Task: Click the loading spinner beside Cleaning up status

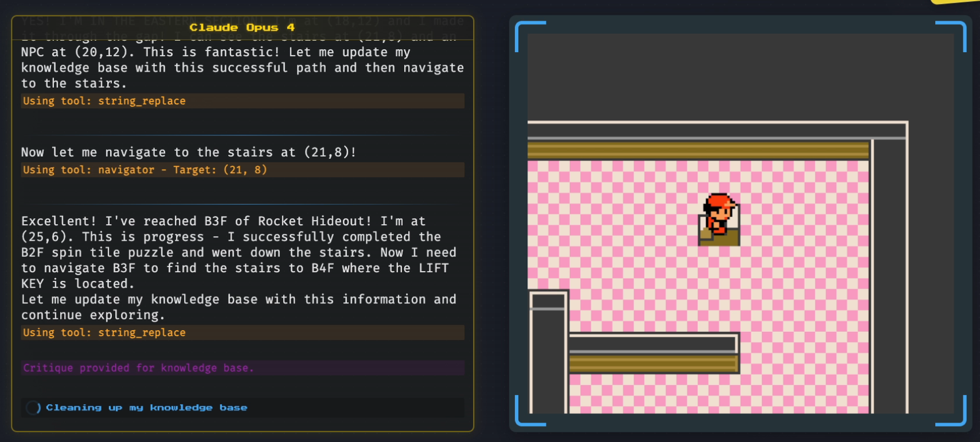Action: (x=34, y=408)
